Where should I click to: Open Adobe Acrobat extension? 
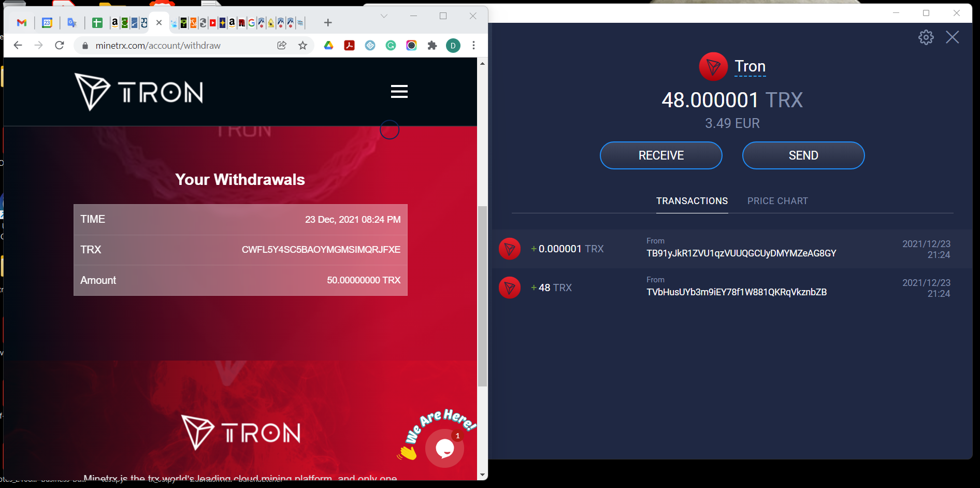[x=350, y=46]
